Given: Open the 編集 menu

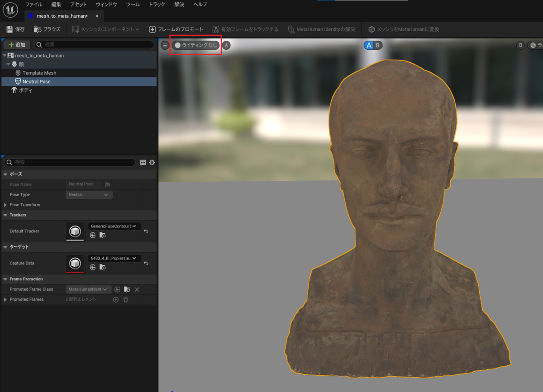Looking at the screenshot, I should pyautogui.click(x=56, y=4).
